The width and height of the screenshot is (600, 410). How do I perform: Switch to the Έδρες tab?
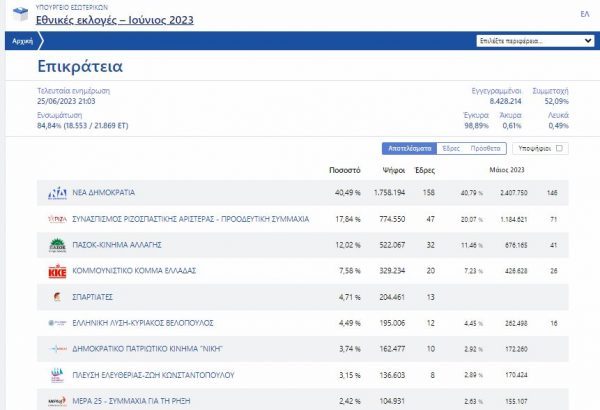[450, 148]
